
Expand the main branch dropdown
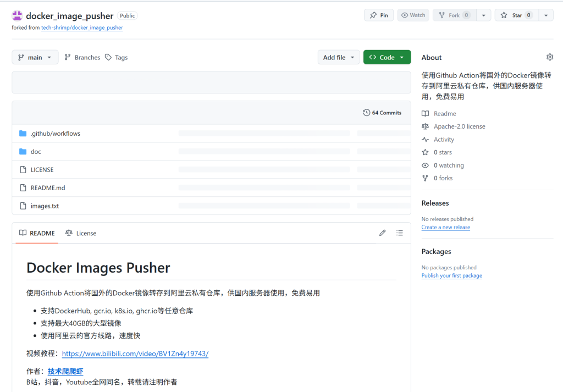35,57
